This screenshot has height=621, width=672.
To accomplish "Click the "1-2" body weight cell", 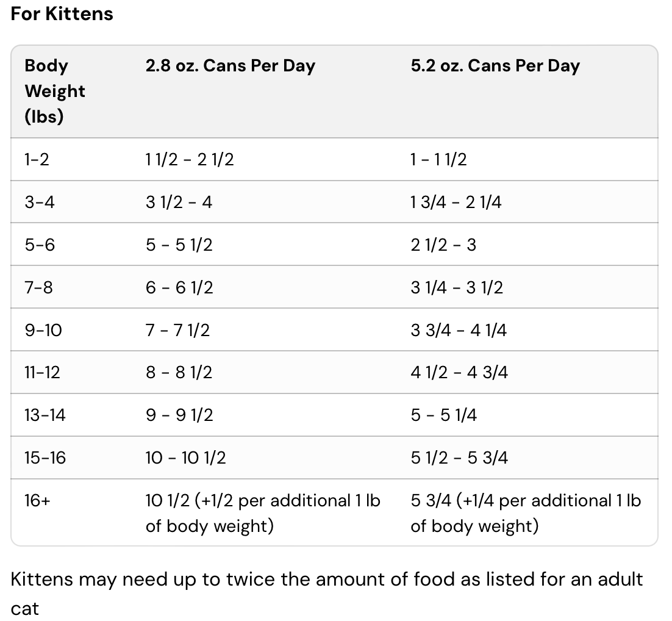I will pyautogui.click(x=37, y=160).
